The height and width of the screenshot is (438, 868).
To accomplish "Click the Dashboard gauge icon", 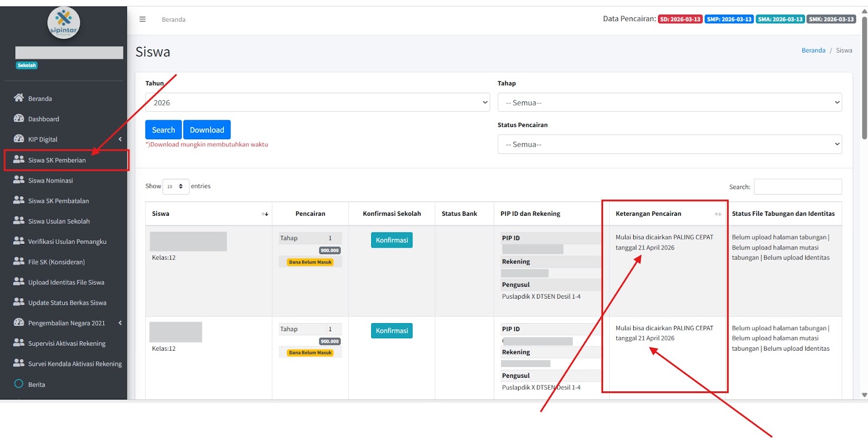I will [x=19, y=119].
